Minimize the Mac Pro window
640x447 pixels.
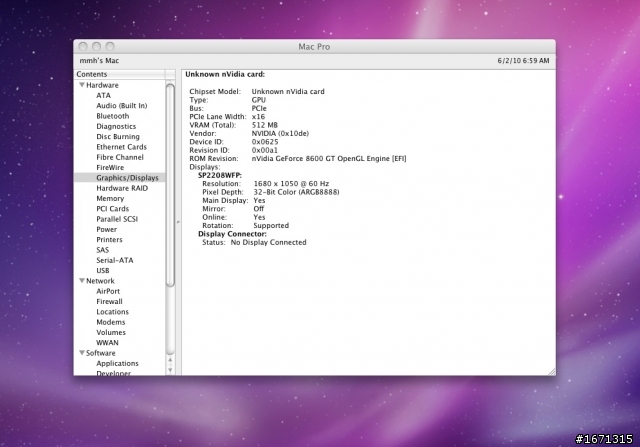pyautogui.click(x=96, y=47)
